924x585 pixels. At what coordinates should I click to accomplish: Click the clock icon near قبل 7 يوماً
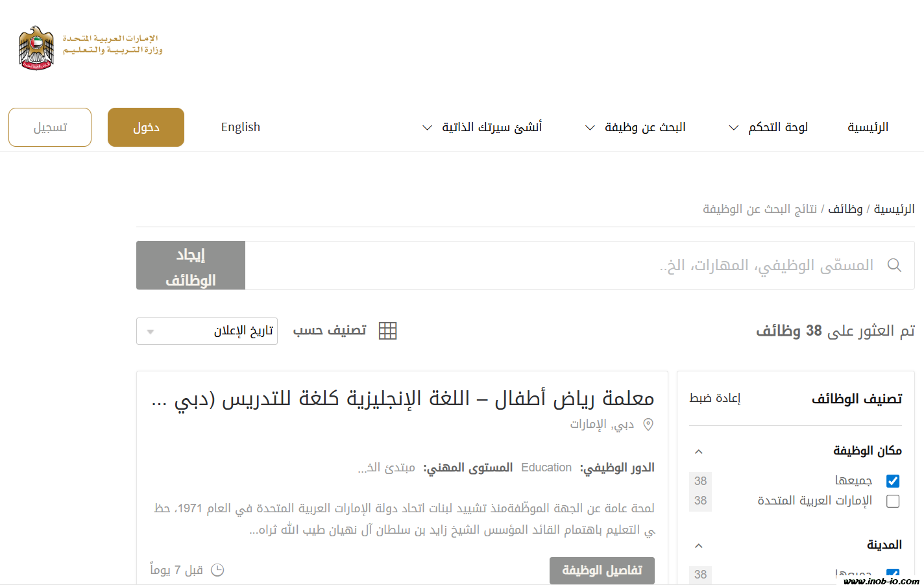pos(217,570)
